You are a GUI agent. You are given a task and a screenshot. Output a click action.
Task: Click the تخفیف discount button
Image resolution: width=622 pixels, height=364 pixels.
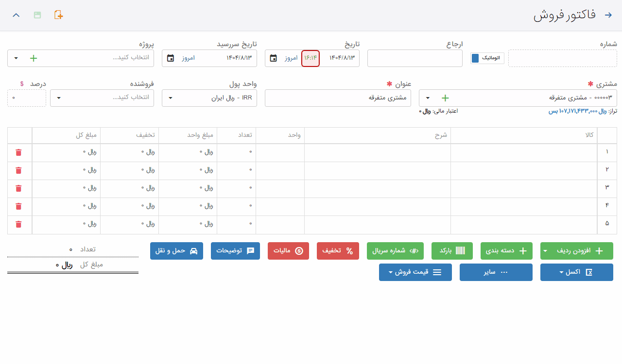(338, 251)
